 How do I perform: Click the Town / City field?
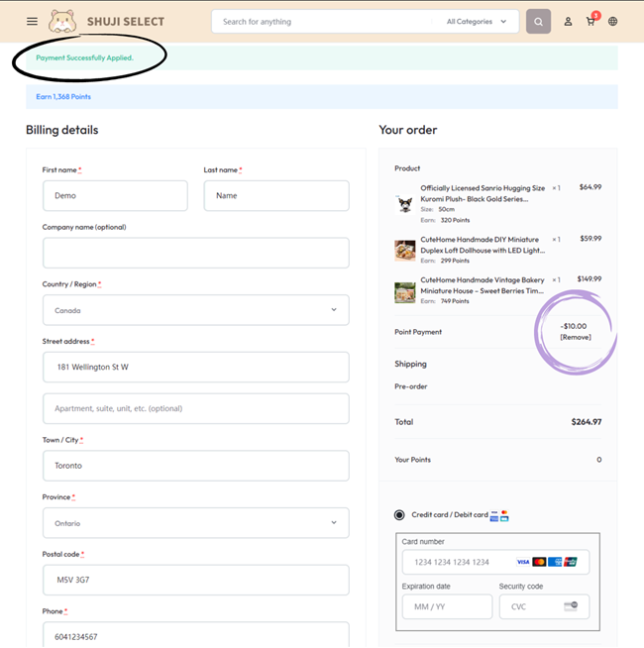(196, 466)
